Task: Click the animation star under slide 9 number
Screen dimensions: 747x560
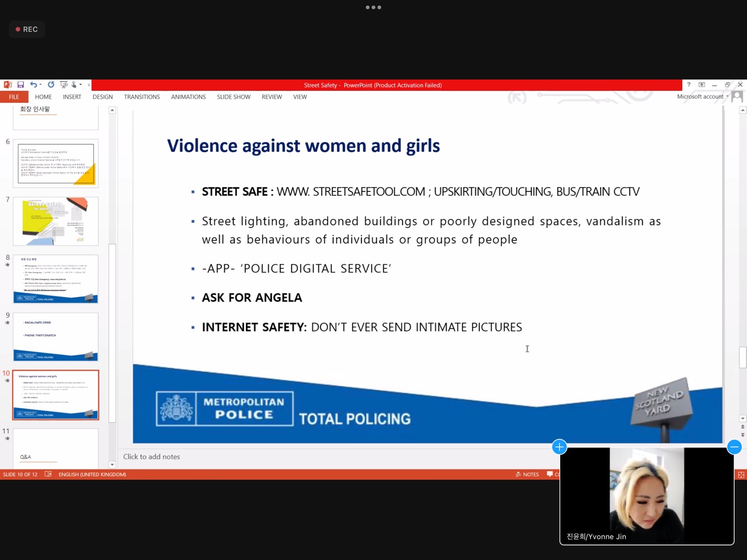Action: pos(7,323)
